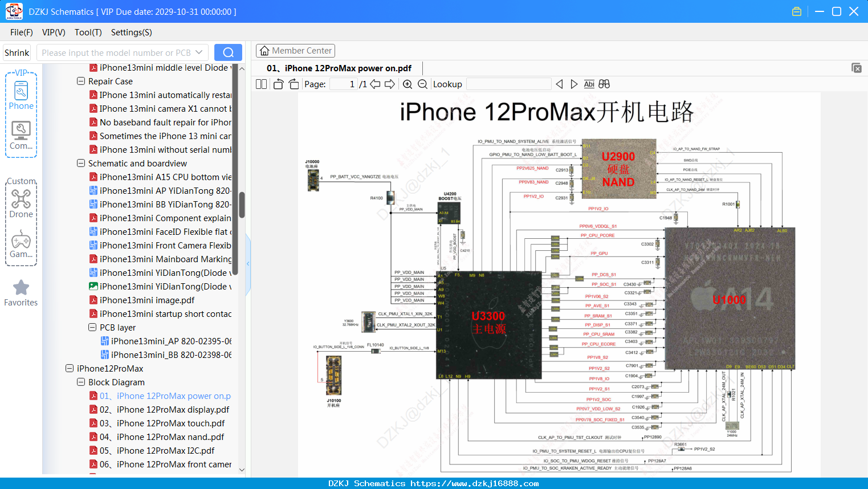Open 02、iPhone 12ProMax display.pdf
This screenshot has height=489, width=868.
tap(164, 409)
